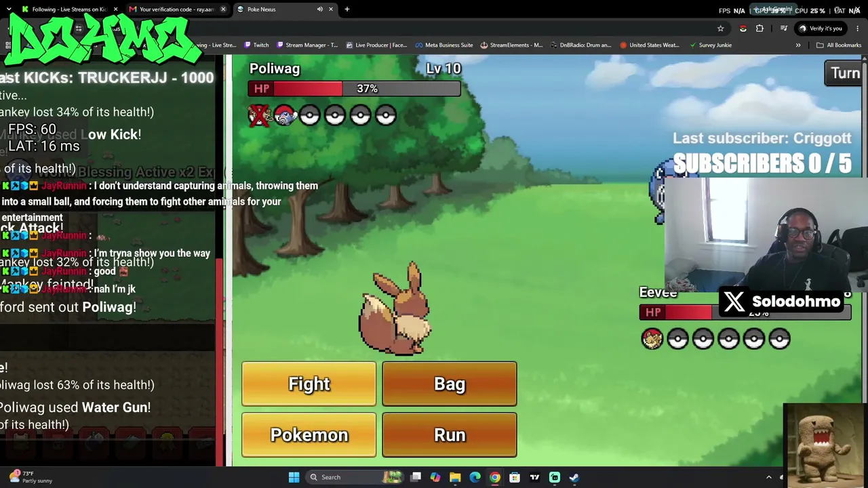Image resolution: width=868 pixels, height=488 pixels.
Task: Open the Chrome menu three dots
Action: click(858, 28)
